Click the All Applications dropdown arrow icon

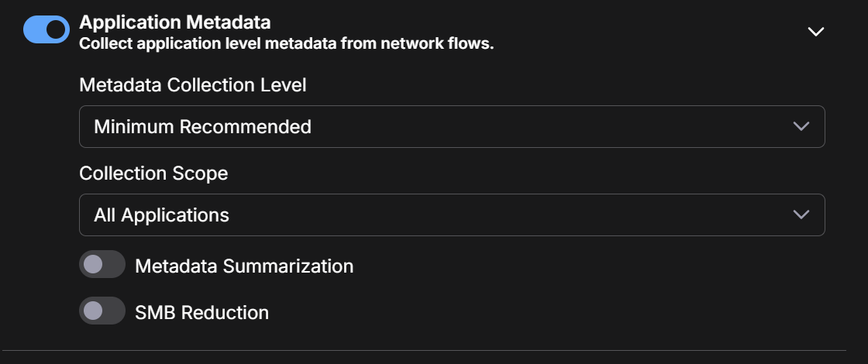[x=801, y=215]
